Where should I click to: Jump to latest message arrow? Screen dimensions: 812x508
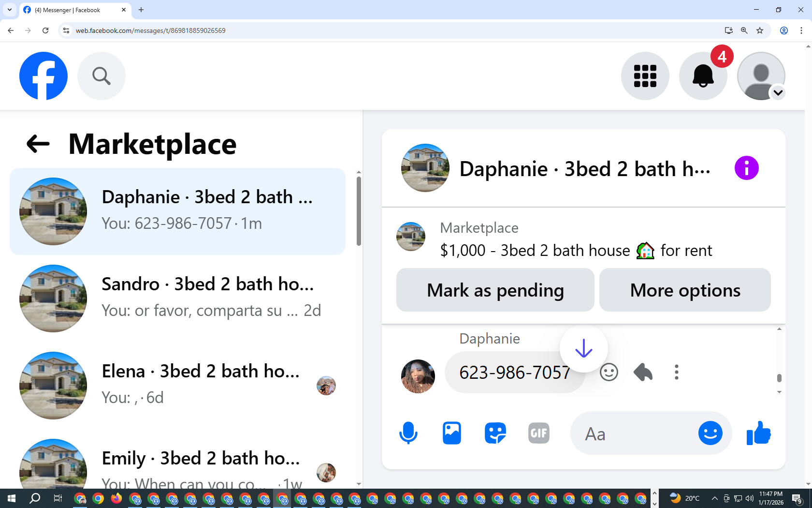[584, 348]
